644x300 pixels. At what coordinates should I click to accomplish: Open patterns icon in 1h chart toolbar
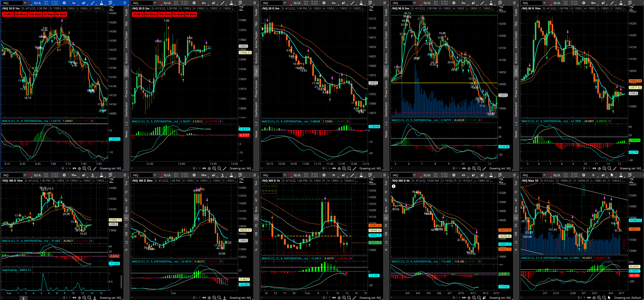point(370,175)
